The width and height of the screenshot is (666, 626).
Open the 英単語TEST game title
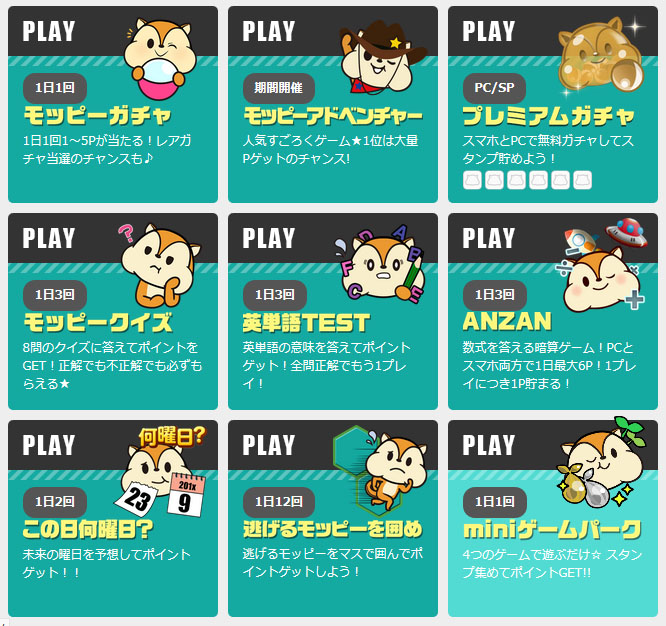306,322
